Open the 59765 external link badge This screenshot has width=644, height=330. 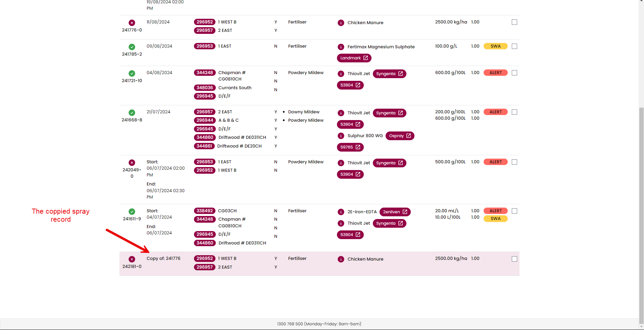[x=350, y=147]
